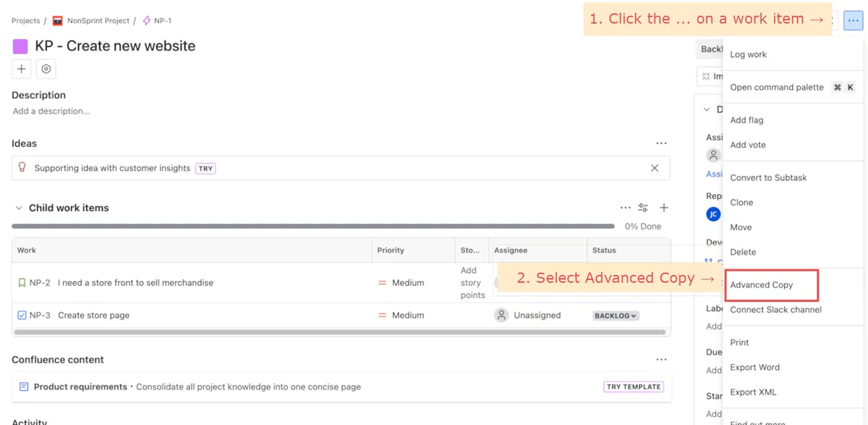Open Confluence content more options

pyautogui.click(x=661, y=360)
